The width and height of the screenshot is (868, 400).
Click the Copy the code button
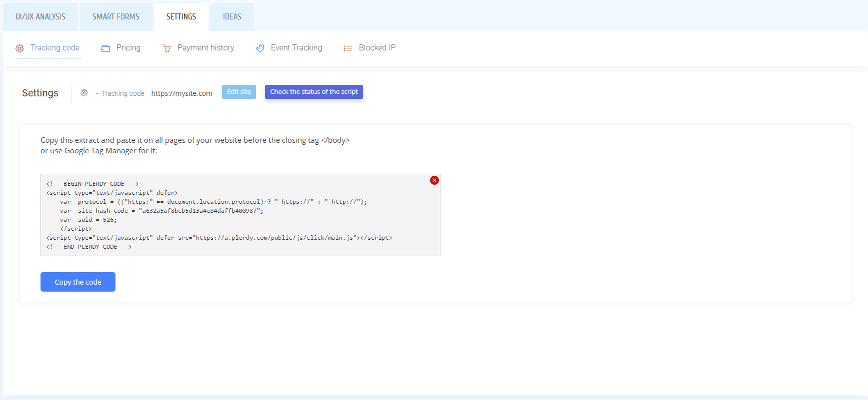tap(78, 282)
